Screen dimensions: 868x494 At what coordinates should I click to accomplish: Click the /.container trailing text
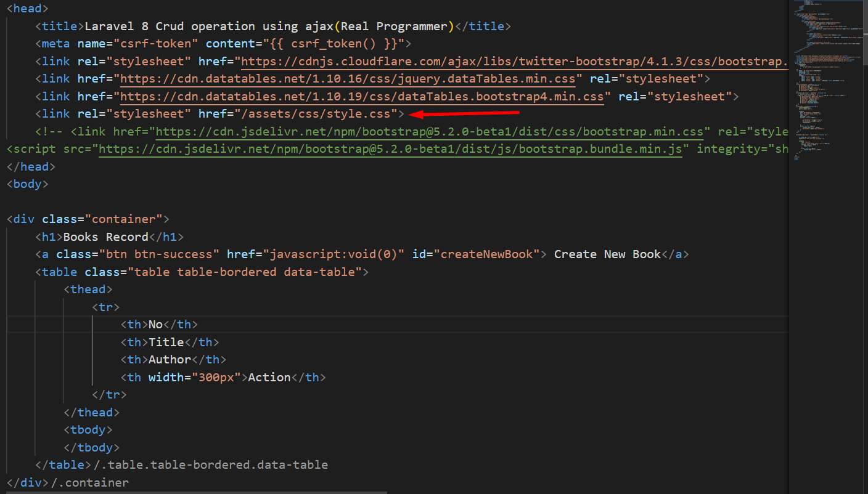click(x=90, y=482)
